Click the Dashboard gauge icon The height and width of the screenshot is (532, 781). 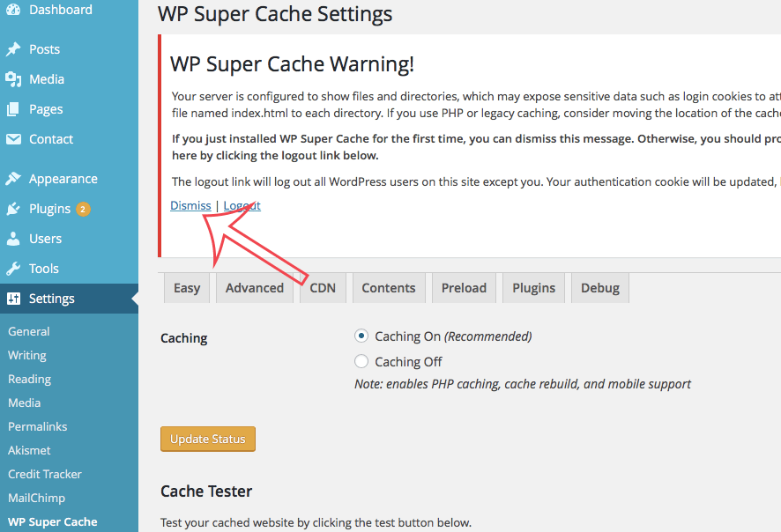pyautogui.click(x=13, y=10)
